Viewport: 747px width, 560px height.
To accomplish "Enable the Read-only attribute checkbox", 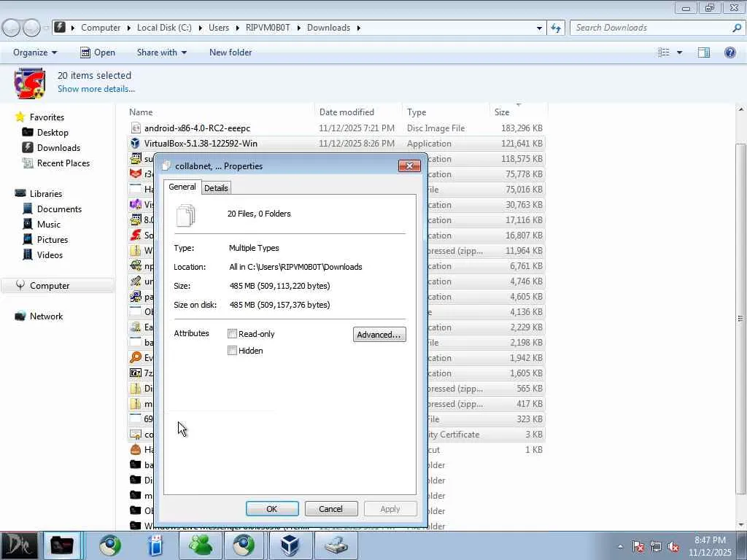I will (232, 334).
